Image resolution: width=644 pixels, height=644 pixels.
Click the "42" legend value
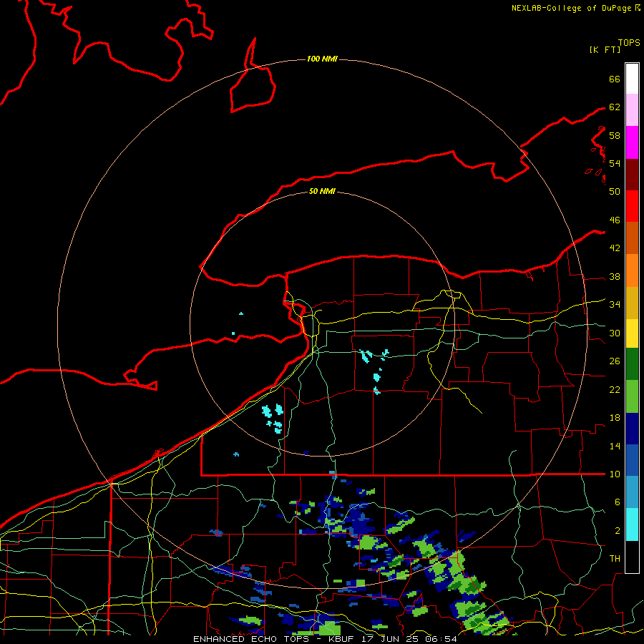(x=615, y=248)
